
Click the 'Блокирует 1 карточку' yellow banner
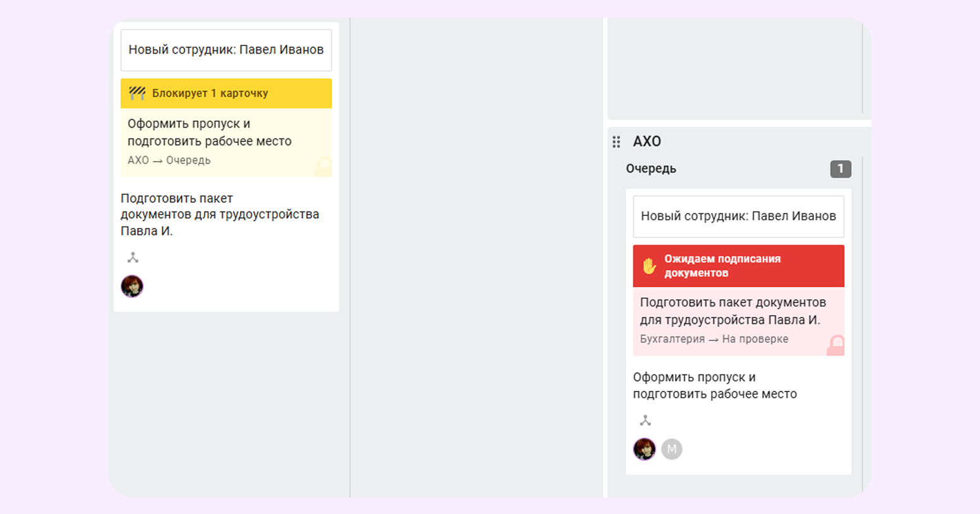226,93
